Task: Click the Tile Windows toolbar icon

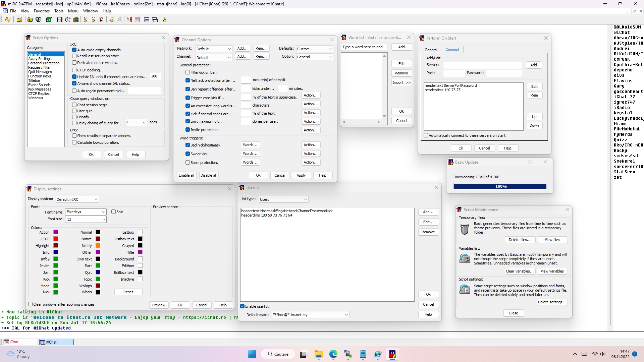Action: pos(147,20)
